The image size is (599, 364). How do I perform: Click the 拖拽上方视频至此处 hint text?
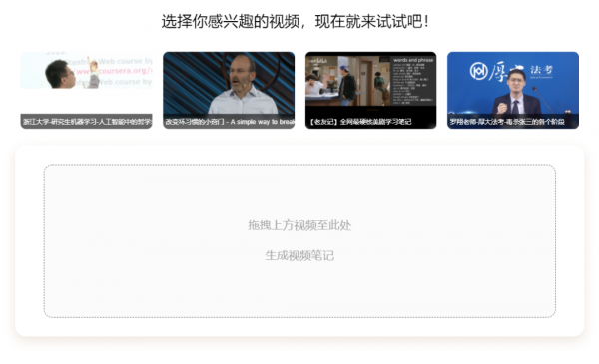click(299, 225)
